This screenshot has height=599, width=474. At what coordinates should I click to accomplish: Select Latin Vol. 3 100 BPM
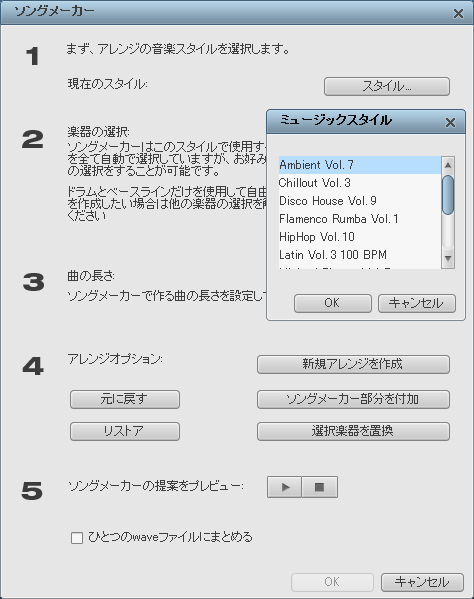click(359, 255)
